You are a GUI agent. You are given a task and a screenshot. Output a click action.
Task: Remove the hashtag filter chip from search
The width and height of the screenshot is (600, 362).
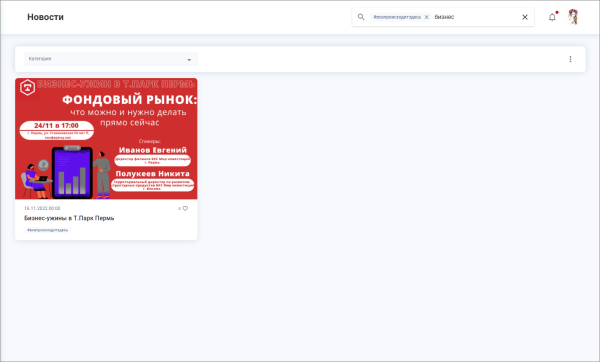[427, 17]
